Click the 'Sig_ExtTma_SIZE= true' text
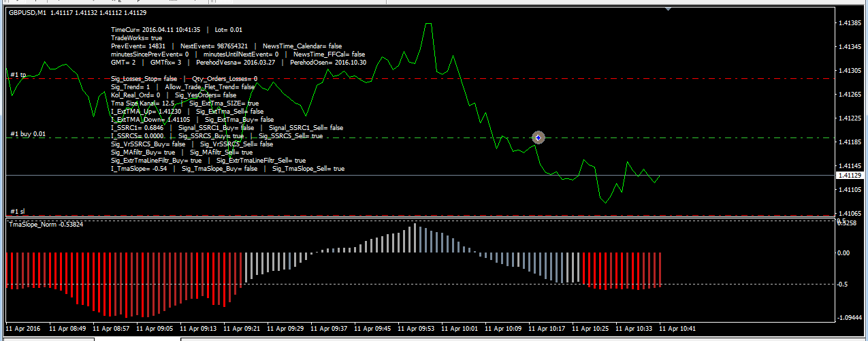The height and width of the screenshot is (341, 868). click(x=224, y=103)
